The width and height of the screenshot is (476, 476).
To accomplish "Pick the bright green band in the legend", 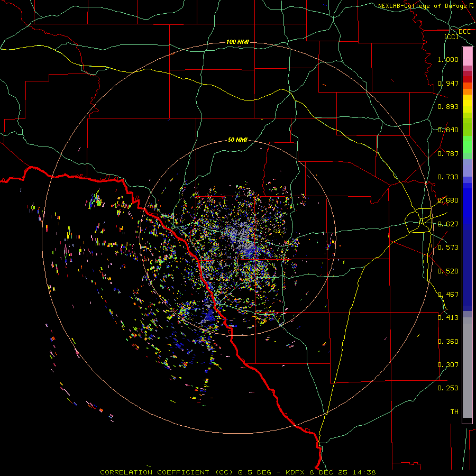I will tap(467, 144).
